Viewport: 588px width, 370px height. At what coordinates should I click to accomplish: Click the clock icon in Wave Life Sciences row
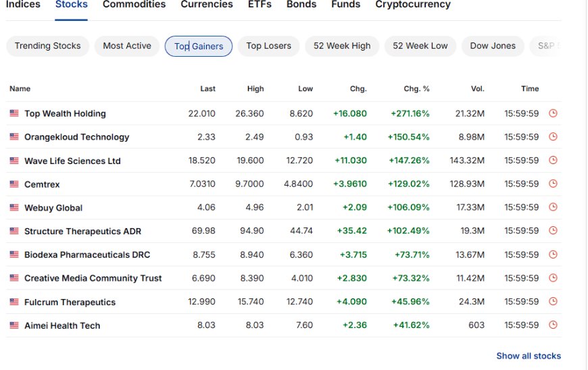[553, 160]
